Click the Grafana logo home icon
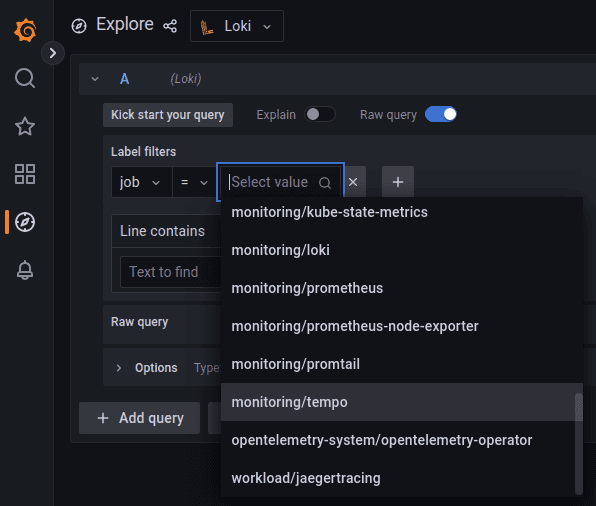The width and height of the screenshot is (596, 506). (x=25, y=30)
